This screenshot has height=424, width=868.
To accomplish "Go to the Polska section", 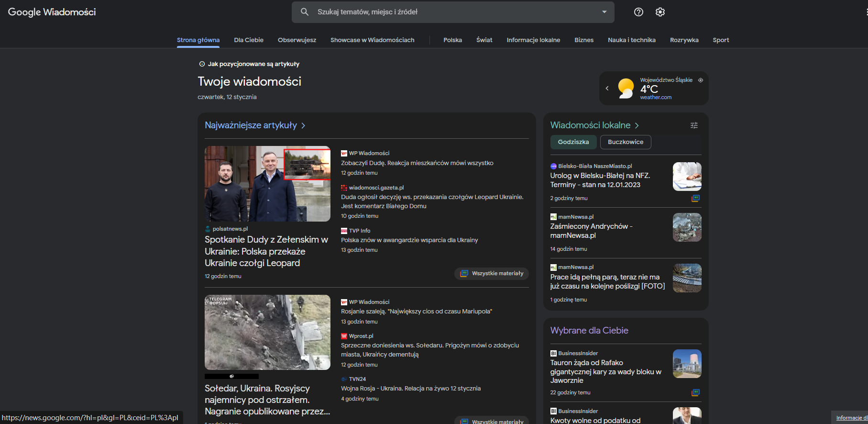I will tap(452, 40).
